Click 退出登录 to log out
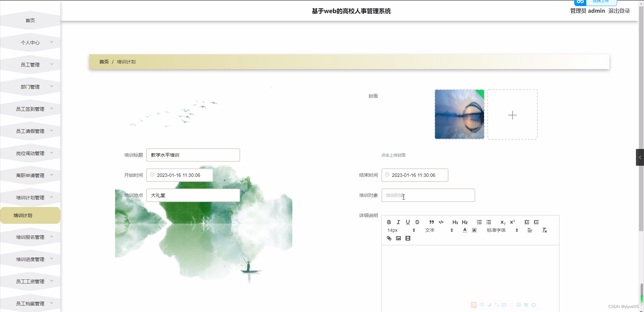This screenshot has width=644, height=312. coord(619,11)
